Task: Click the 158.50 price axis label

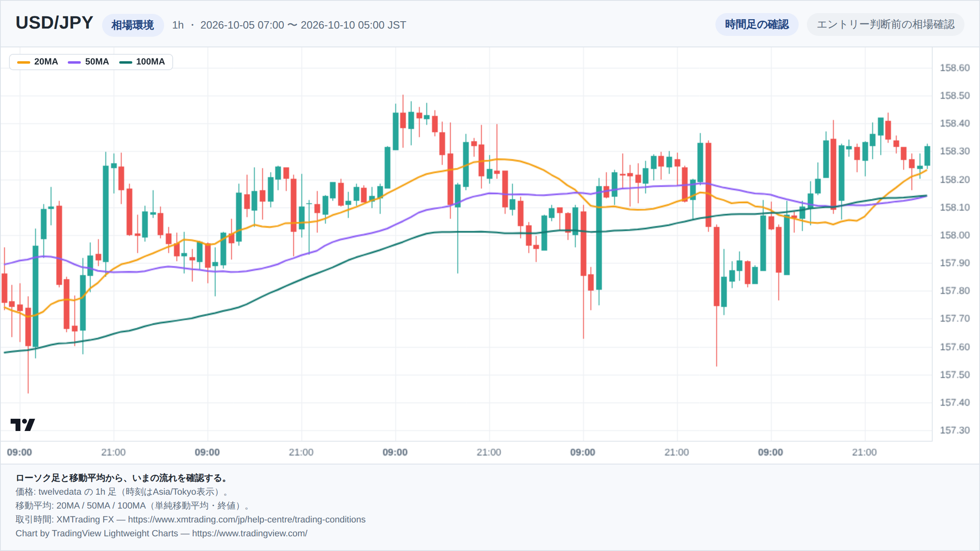Action: 954,96
